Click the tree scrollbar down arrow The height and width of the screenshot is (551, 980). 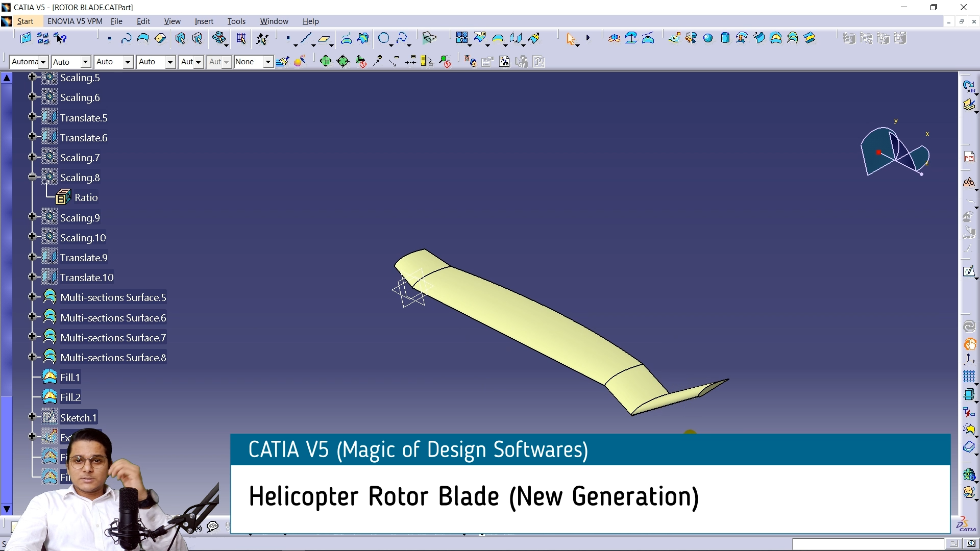point(7,509)
